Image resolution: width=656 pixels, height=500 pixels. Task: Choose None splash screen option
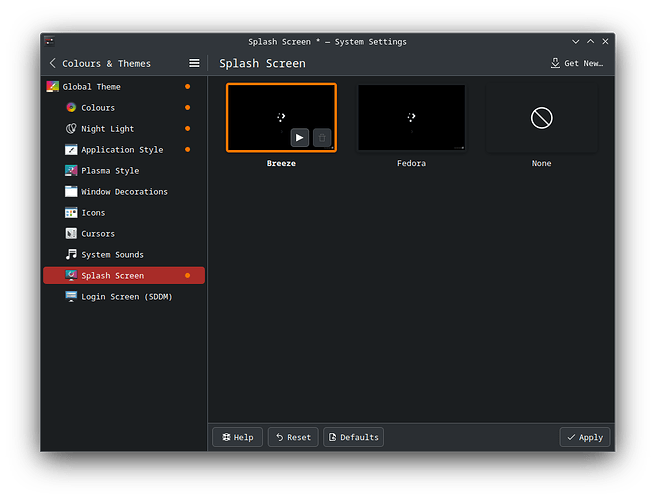click(541, 118)
